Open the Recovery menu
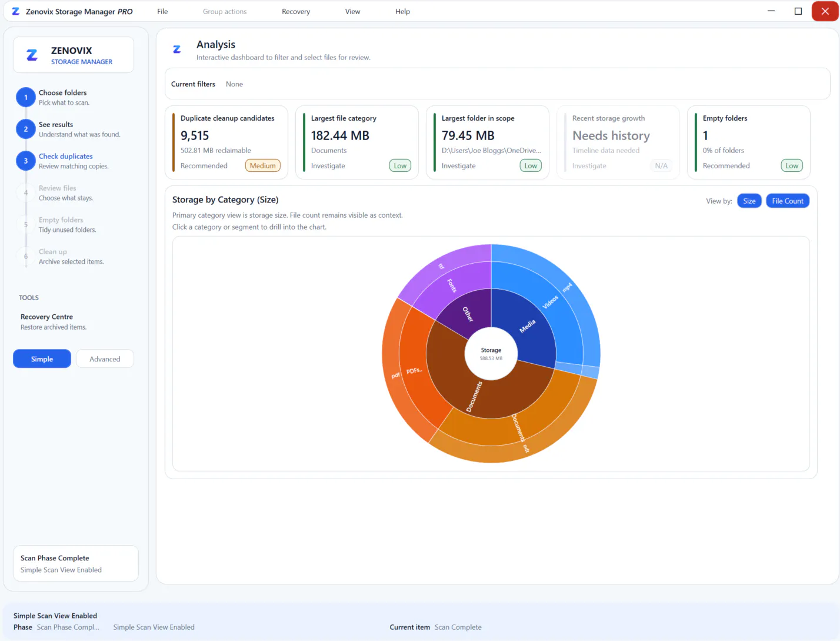The width and height of the screenshot is (840, 641). [x=296, y=12]
